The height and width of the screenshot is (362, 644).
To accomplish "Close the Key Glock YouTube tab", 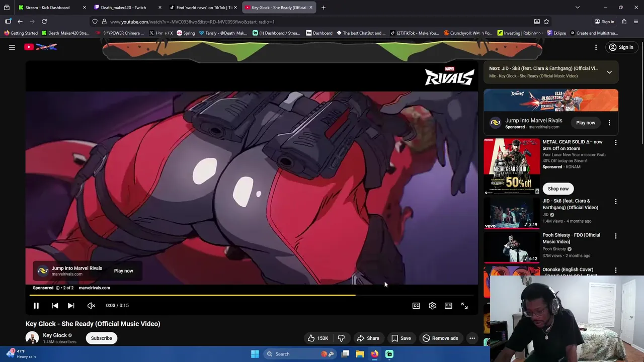I will (x=311, y=8).
